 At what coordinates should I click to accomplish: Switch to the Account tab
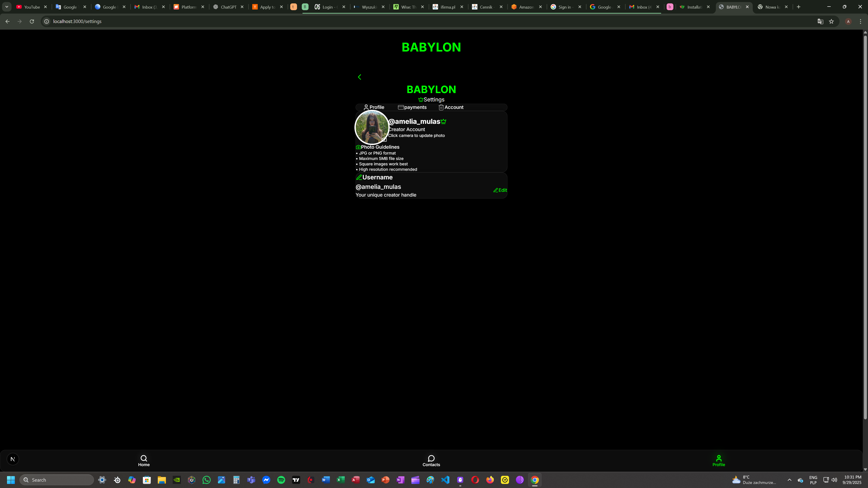point(451,107)
